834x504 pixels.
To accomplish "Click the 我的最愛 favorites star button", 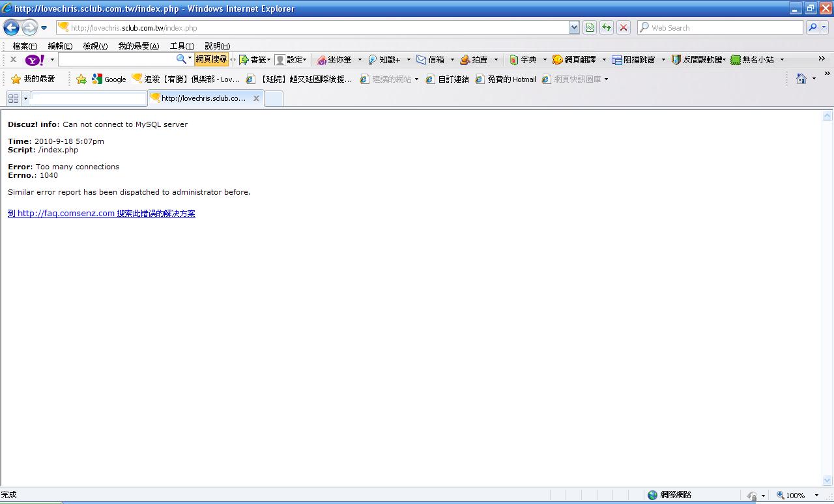I will 33,79.
